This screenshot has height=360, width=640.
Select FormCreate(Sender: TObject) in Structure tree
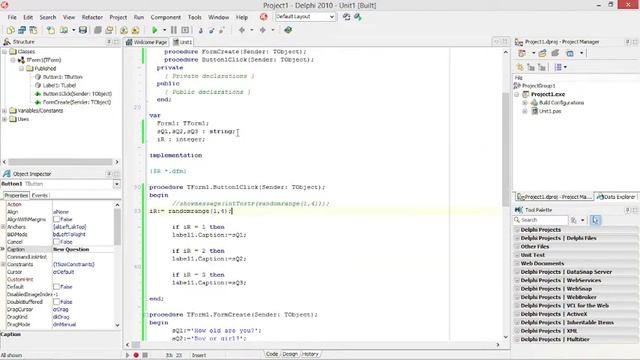[x=77, y=102]
